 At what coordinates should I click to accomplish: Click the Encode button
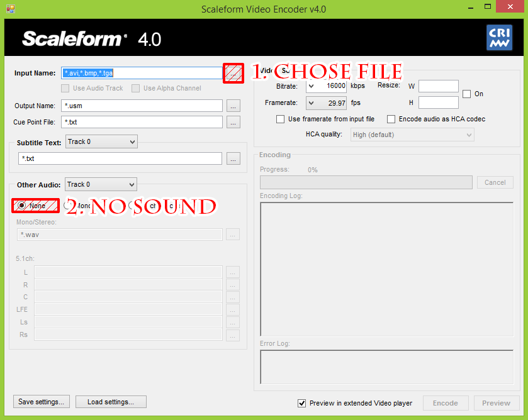click(x=446, y=403)
